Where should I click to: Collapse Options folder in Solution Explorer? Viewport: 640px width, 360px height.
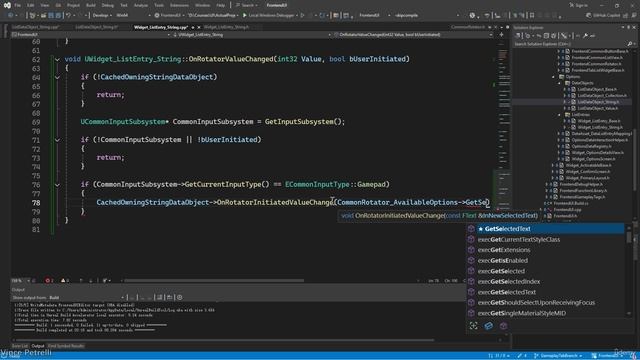tap(553, 77)
